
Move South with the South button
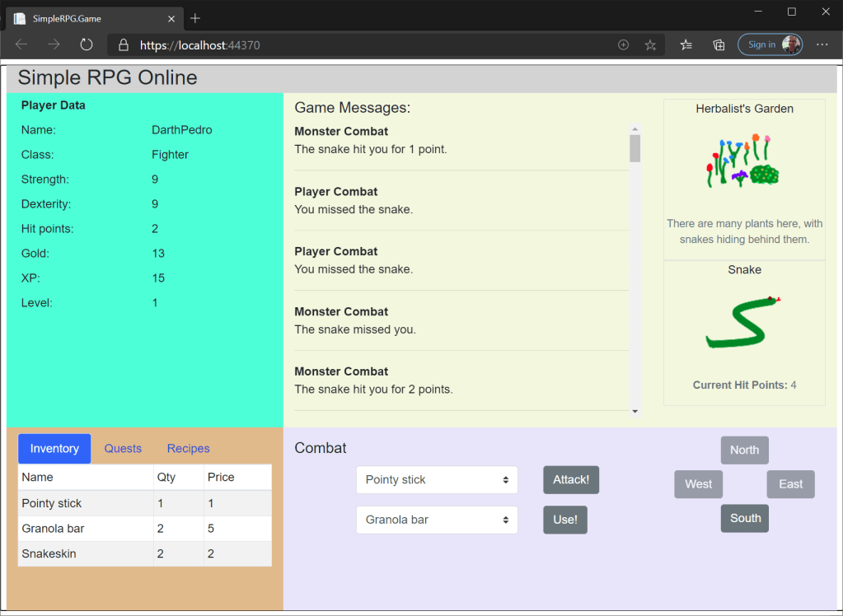point(745,519)
